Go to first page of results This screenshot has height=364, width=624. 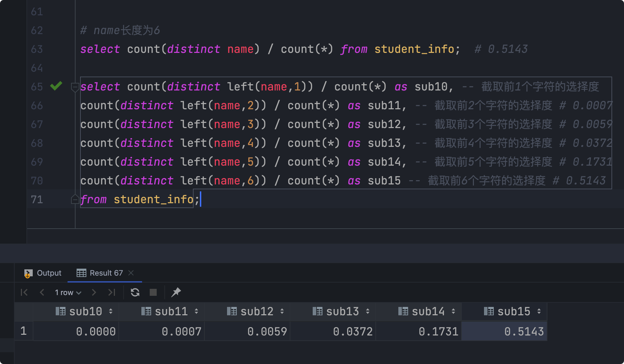[x=24, y=292]
